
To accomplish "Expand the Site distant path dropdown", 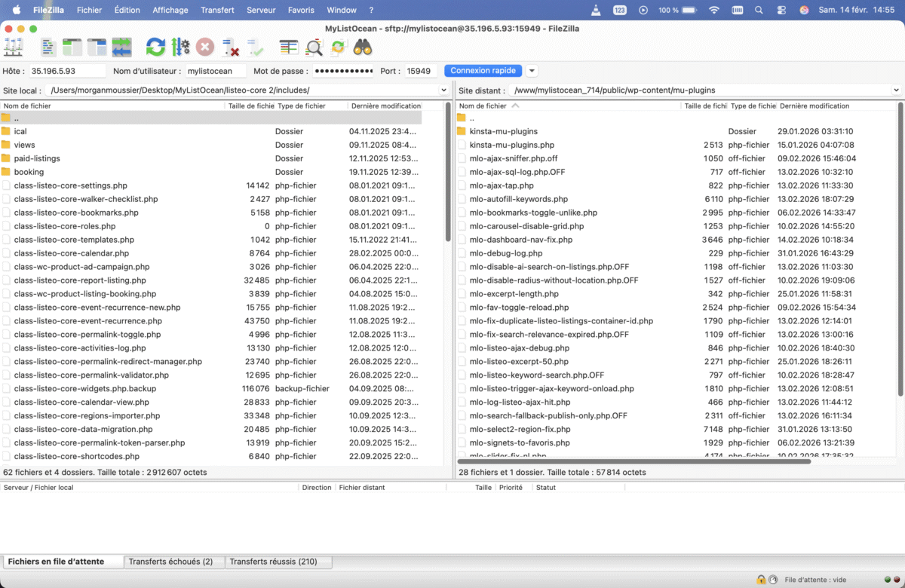I will pyautogui.click(x=896, y=90).
